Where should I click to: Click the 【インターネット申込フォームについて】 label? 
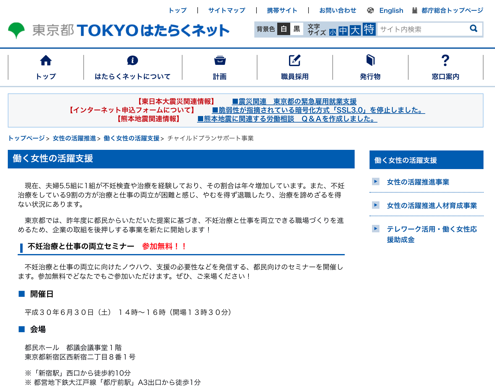(x=132, y=110)
